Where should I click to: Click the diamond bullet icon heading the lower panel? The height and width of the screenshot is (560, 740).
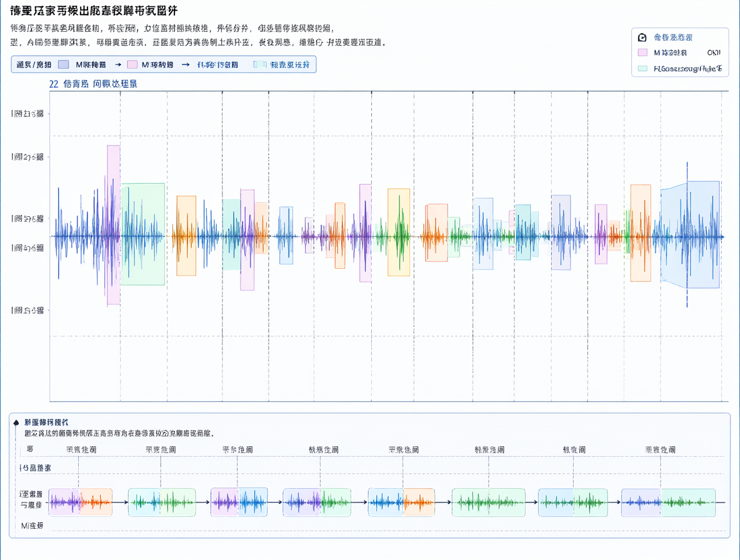pyautogui.click(x=16, y=422)
